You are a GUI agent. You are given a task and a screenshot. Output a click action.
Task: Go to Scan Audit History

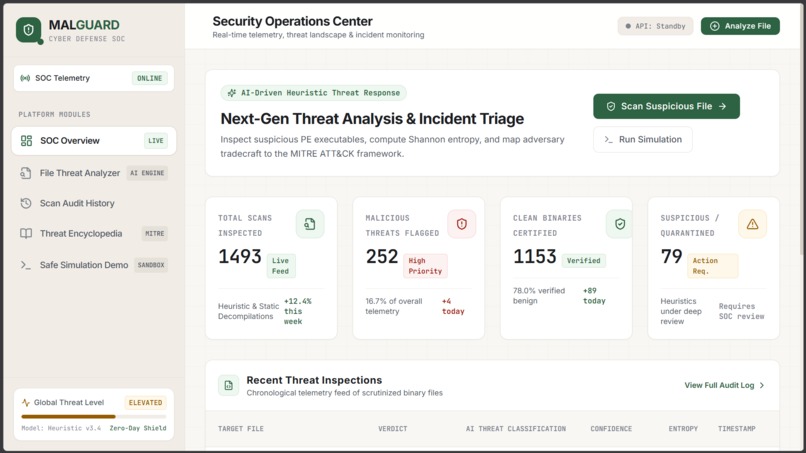[x=94, y=203]
